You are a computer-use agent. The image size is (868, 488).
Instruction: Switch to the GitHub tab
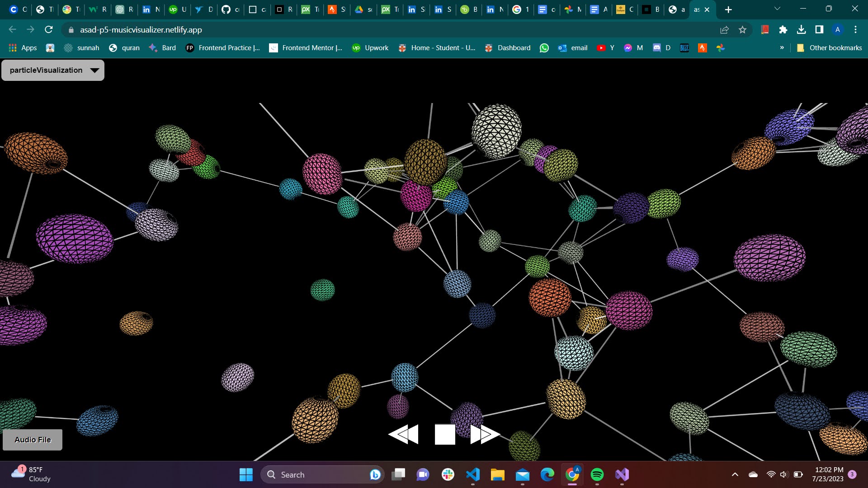pyautogui.click(x=231, y=9)
